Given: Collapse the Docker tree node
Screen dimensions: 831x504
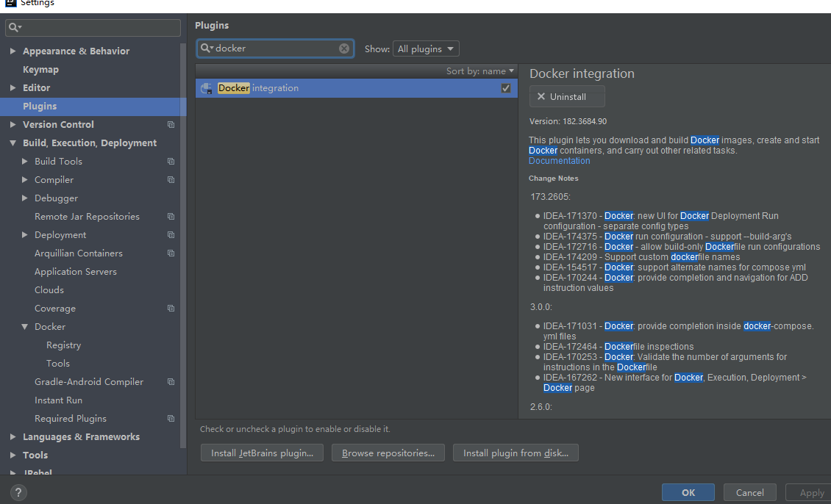Looking at the screenshot, I should 24,327.
